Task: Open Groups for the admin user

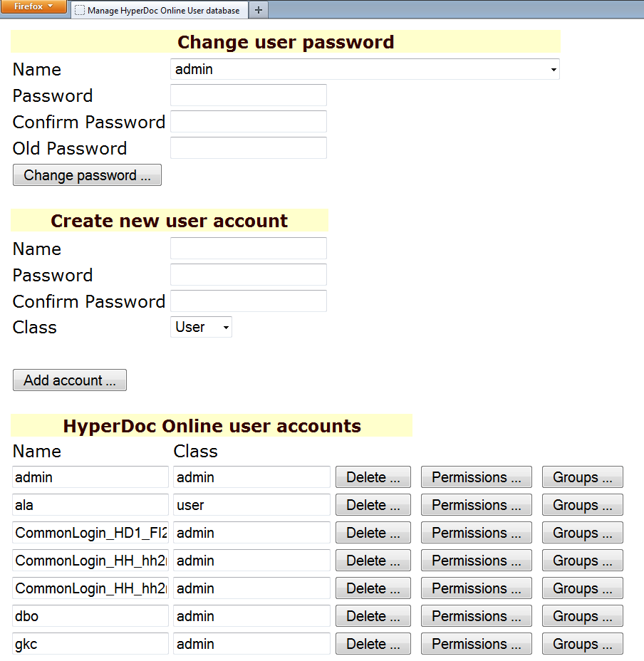Action: 583,477
